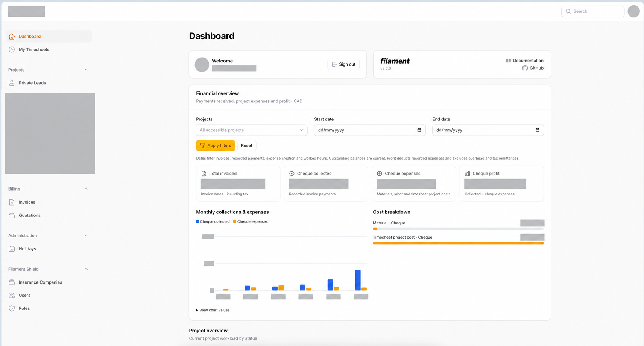Click the tallest blue chart bar
This screenshot has width=644, height=346.
(x=358, y=280)
